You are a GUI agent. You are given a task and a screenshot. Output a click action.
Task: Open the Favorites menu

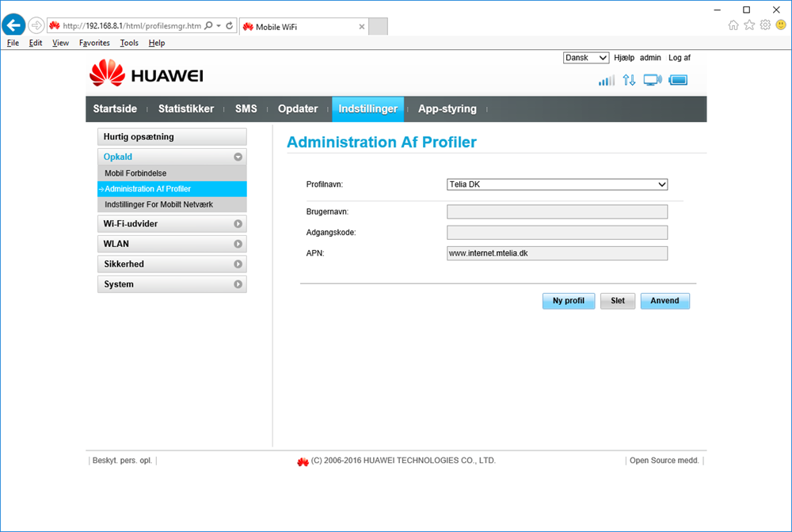click(x=94, y=43)
